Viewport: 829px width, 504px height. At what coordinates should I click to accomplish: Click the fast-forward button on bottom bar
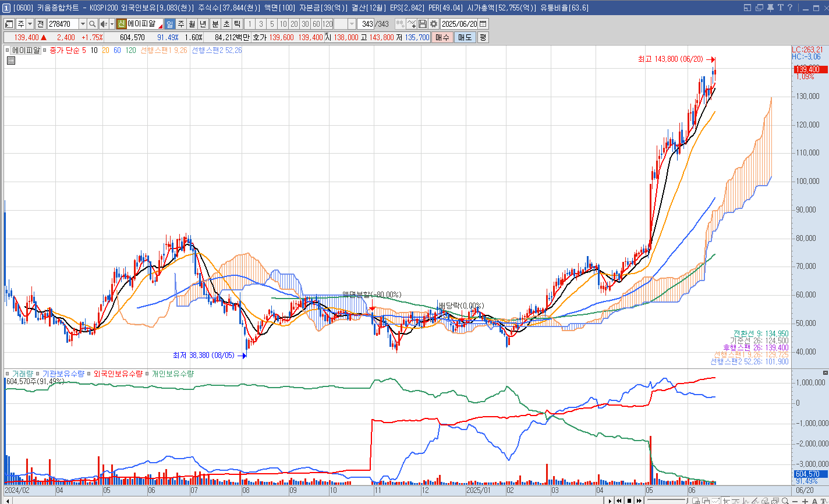click(639, 501)
